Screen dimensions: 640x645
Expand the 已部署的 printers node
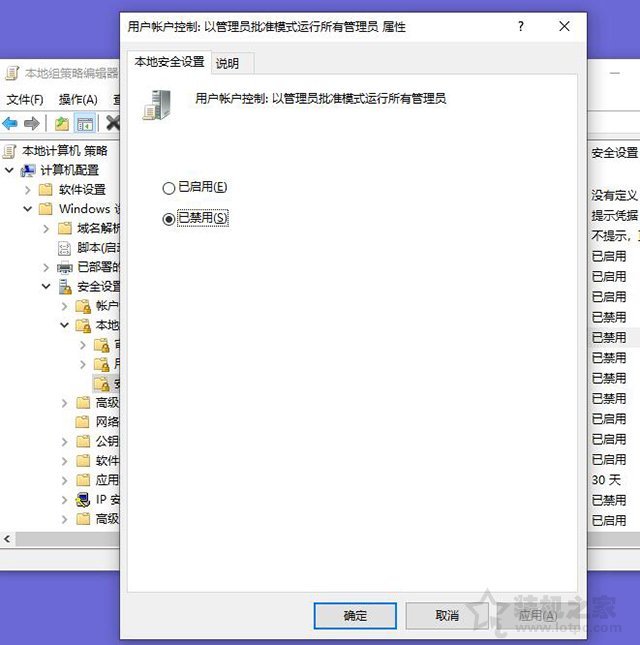point(46,267)
